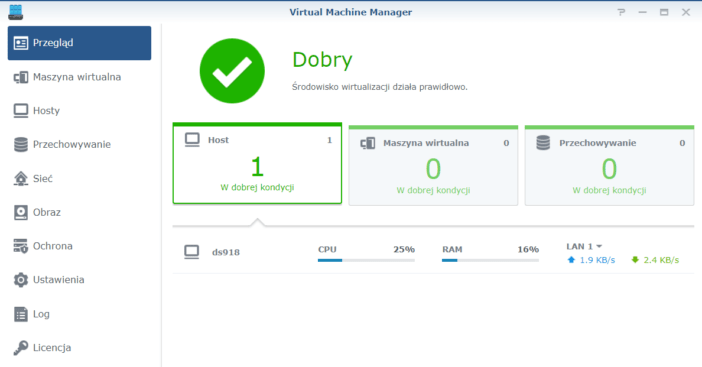Click the database icon in Przechowywanie card
The height and width of the screenshot is (367, 702).
[x=543, y=143]
